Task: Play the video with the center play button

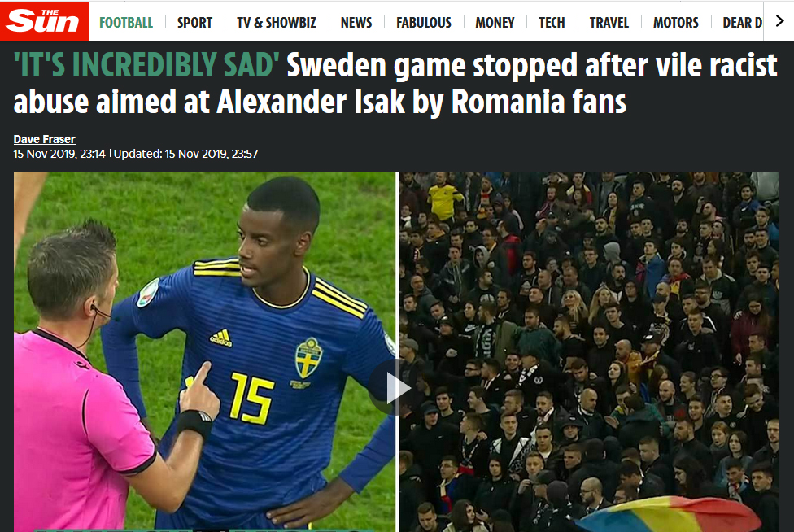Action: (x=396, y=388)
